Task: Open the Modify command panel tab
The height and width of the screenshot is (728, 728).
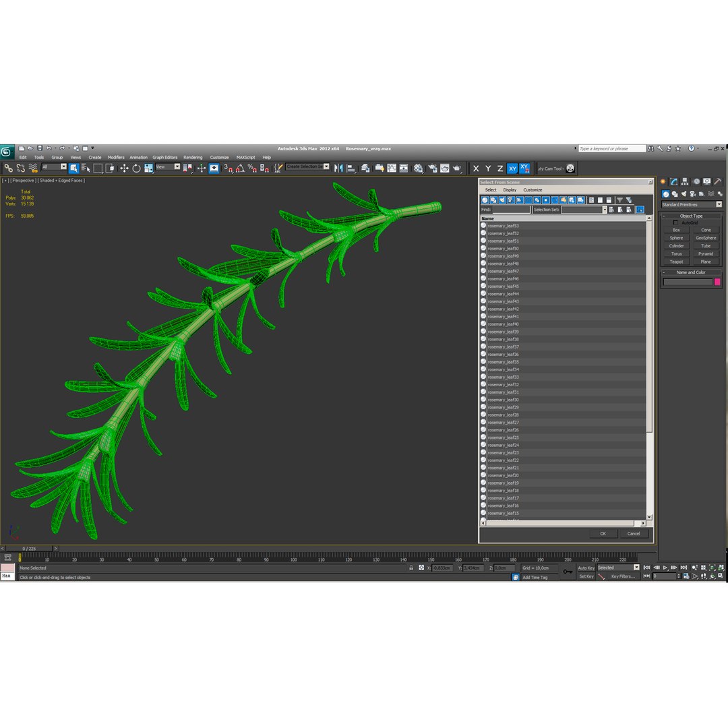Action: [673, 181]
